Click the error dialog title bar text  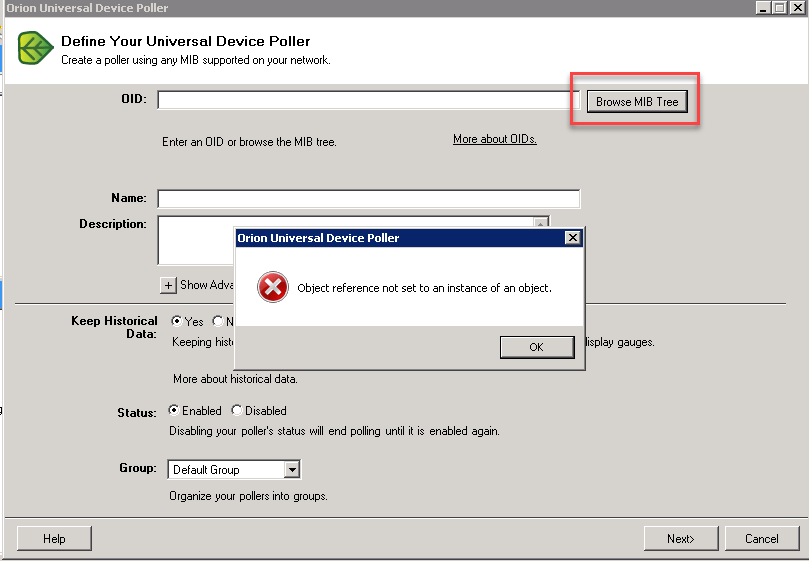(318, 238)
